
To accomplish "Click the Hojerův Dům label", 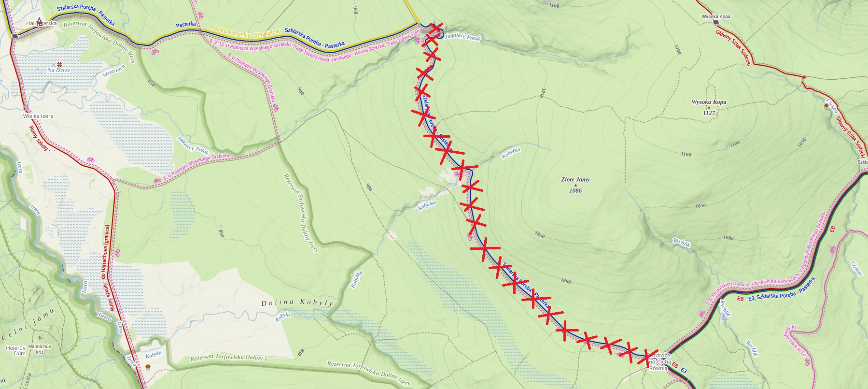I will click(15, 350).
